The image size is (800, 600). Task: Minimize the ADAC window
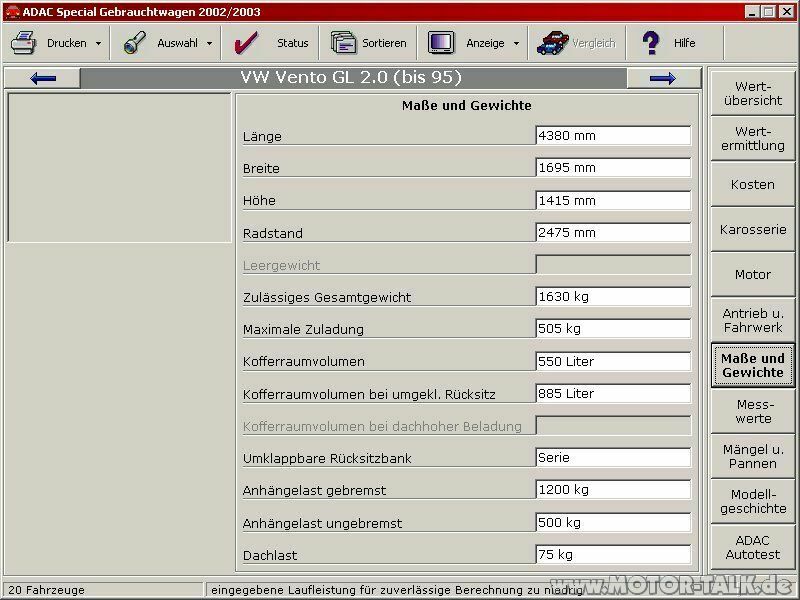tap(752, 12)
